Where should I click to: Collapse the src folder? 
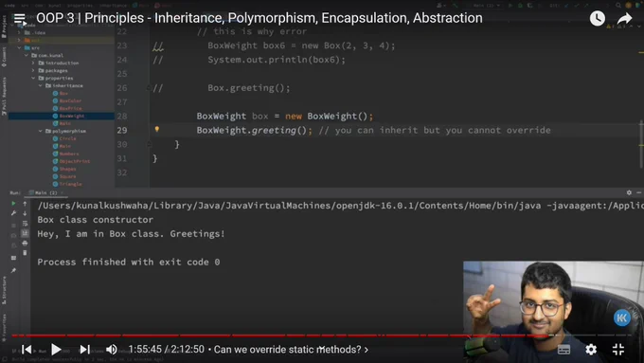[19, 47]
